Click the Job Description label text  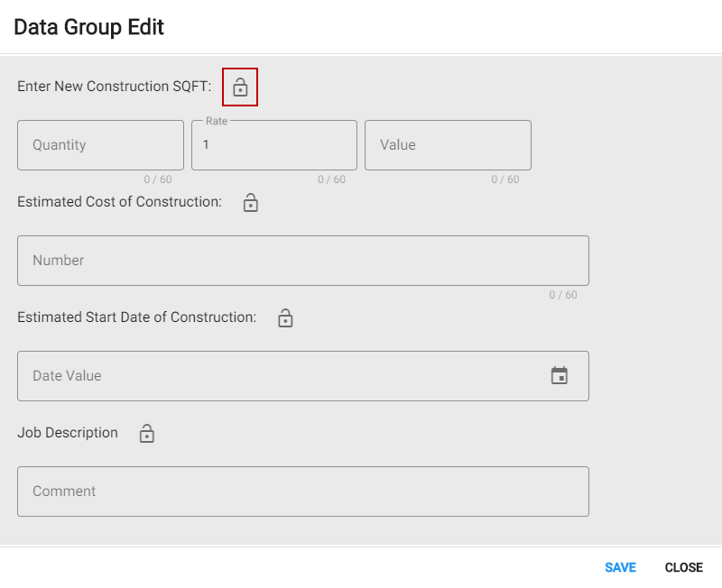[68, 433]
